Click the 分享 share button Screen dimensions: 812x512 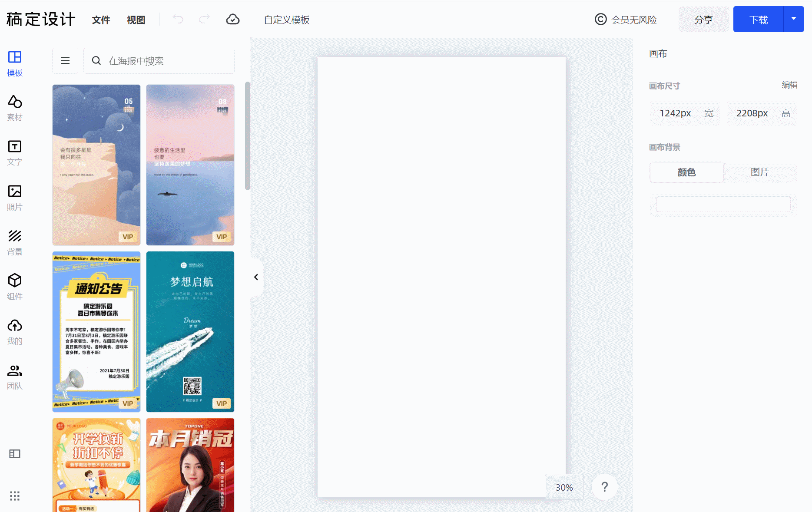coord(704,20)
